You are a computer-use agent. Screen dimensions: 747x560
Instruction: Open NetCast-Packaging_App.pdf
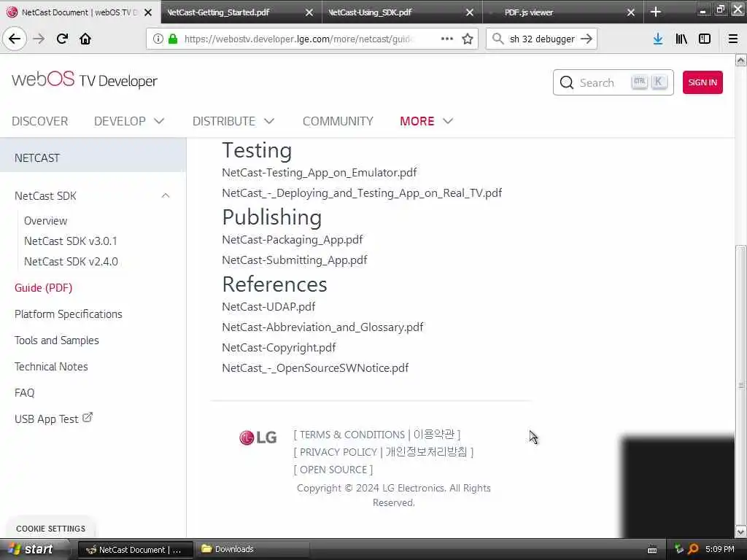[292, 239]
